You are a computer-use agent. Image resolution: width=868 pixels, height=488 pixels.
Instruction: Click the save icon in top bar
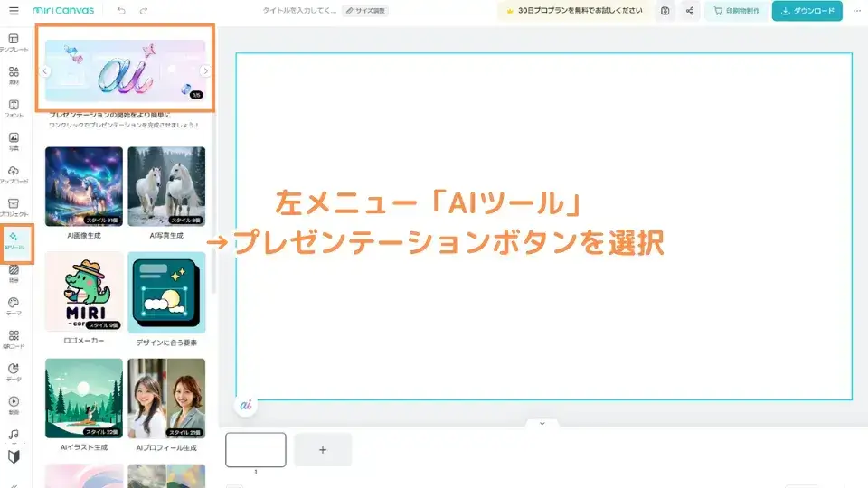click(x=665, y=11)
